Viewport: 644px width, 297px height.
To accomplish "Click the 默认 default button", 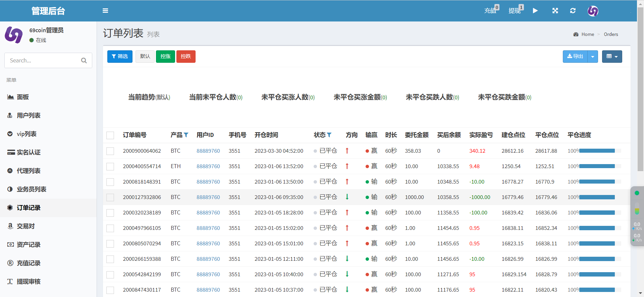I will pyautogui.click(x=145, y=56).
